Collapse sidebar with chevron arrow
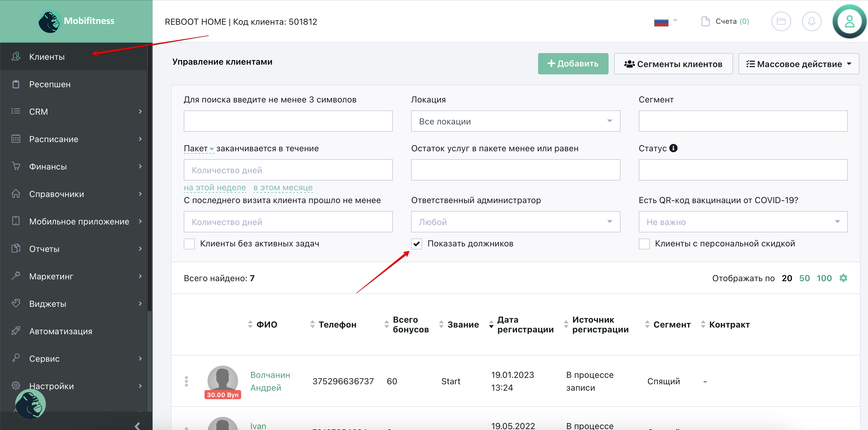Image resolution: width=868 pixels, height=430 pixels. [137, 426]
